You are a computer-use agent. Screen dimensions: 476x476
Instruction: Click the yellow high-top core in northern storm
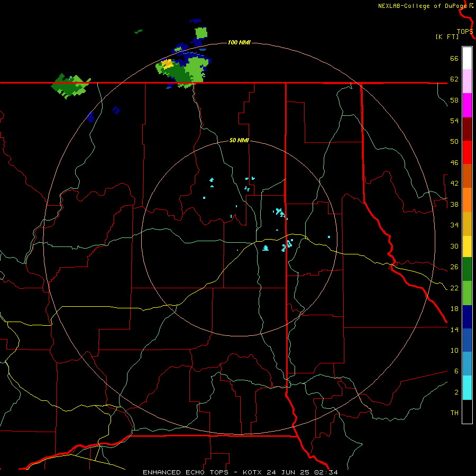pos(167,64)
